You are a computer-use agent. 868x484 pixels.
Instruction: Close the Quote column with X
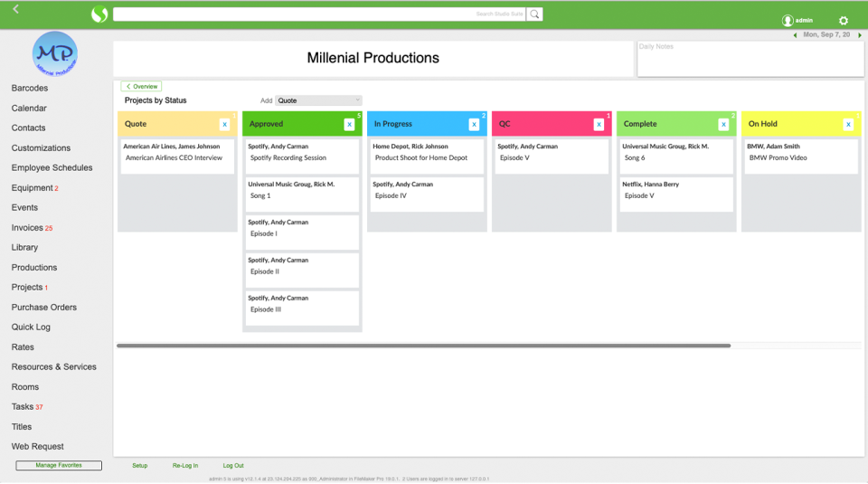(225, 125)
